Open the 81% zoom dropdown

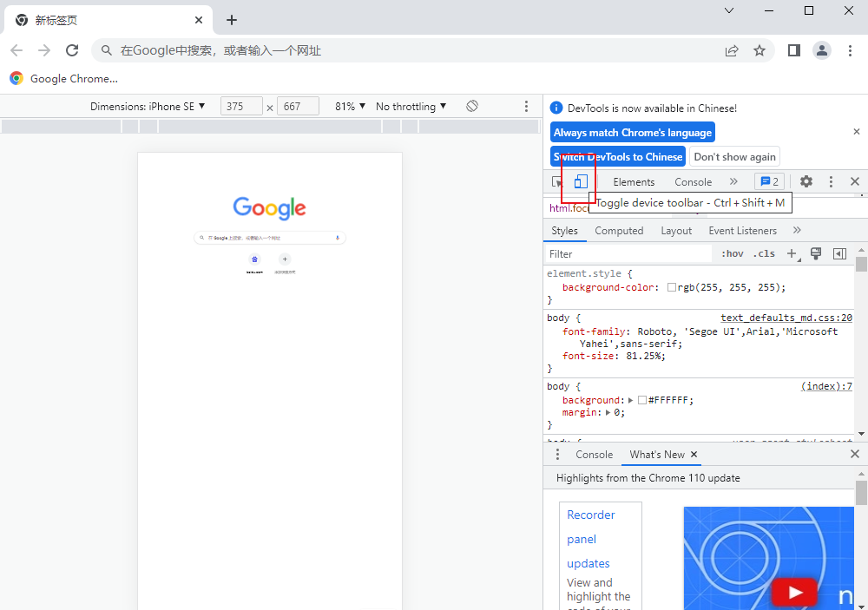350,106
